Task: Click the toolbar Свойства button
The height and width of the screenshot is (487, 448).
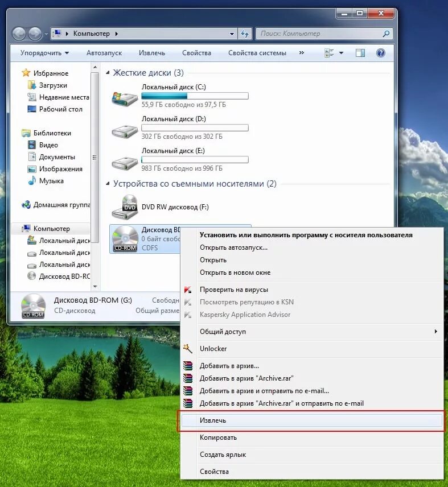Action: pos(196,53)
